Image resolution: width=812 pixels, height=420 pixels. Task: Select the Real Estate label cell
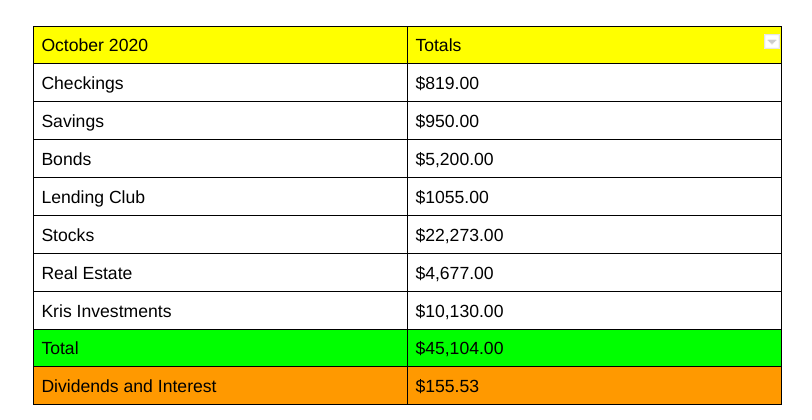coord(87,274)
